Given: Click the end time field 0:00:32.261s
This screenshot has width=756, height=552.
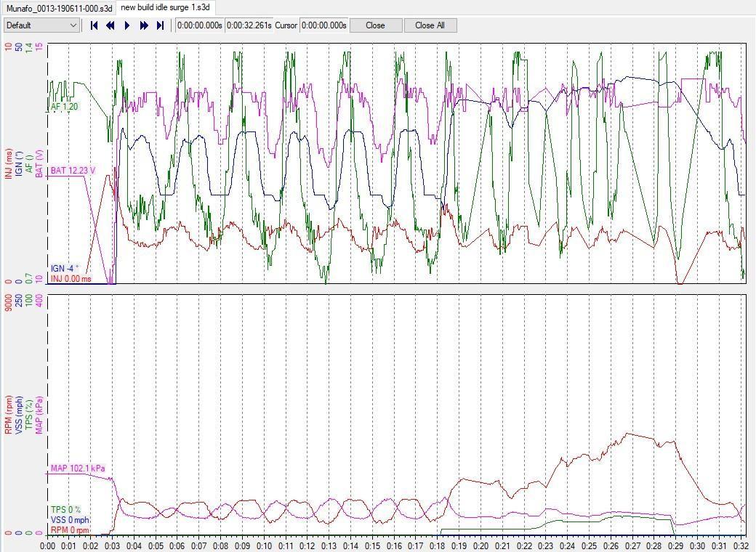Looking at the screenshot, I should pos(249,25).
